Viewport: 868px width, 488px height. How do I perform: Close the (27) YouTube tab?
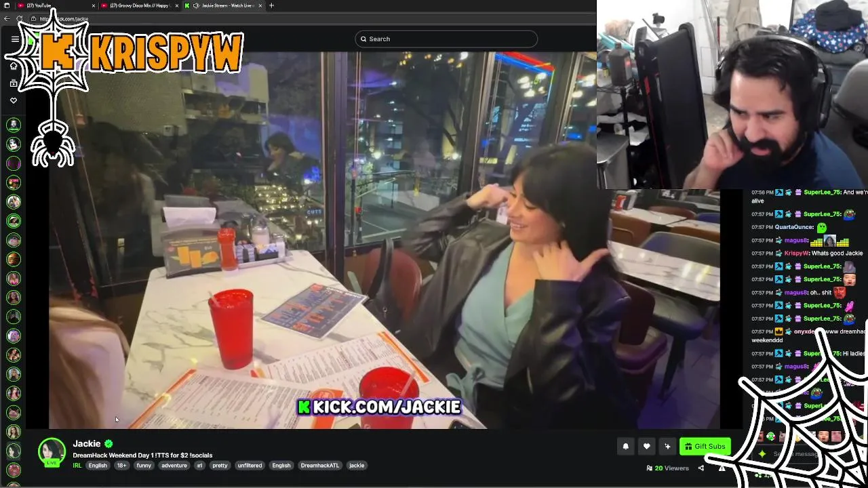(x=94, y=5)
